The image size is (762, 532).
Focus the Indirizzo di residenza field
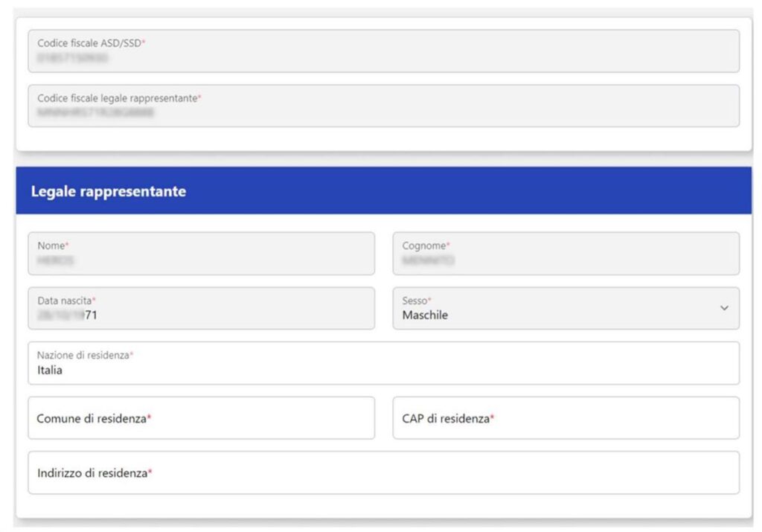[383, 472]
